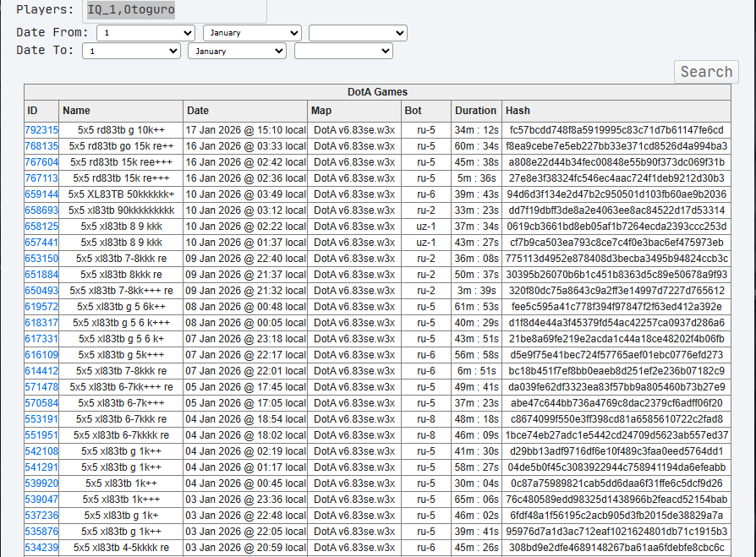Select duration '5m : 36s'
756x557 pixels.
pos(476,178)
